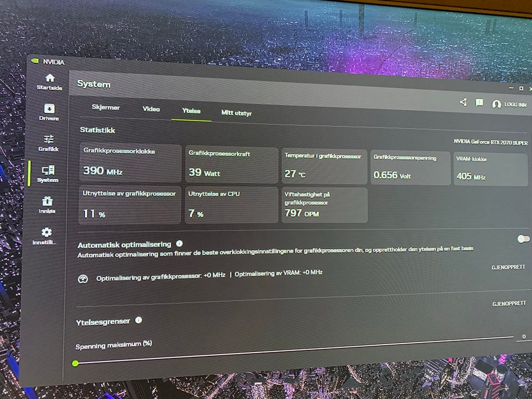The height and width of the screenshot is (399, 532).
Task: Switch to the Video tab
Action: coord(151,109)
